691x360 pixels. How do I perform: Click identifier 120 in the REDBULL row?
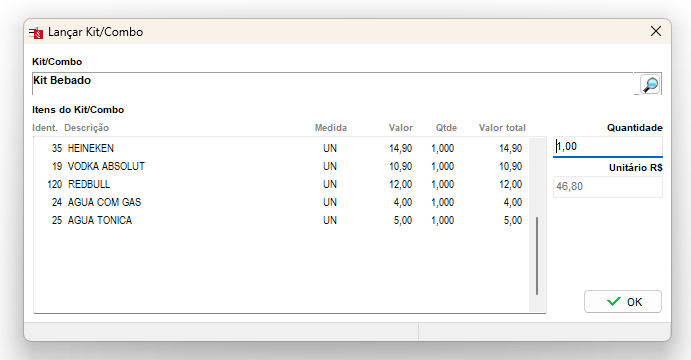click(55, 184)
